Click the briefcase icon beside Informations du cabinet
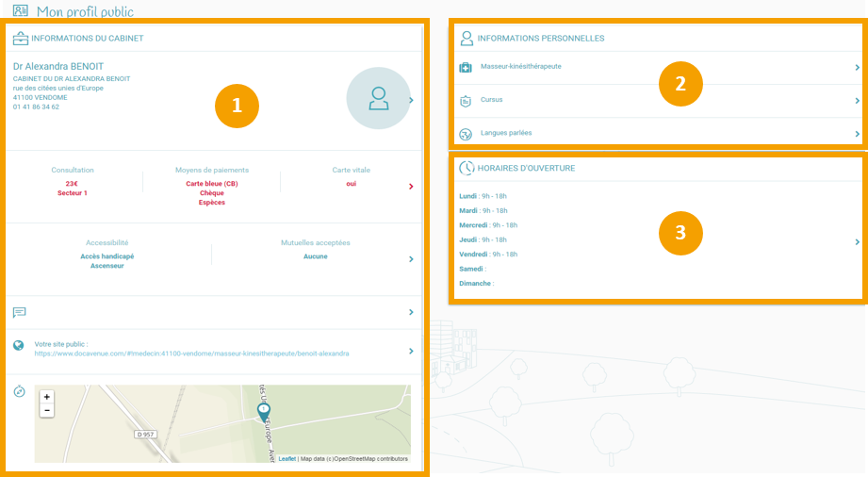The image size is (868, 477). coord(20,39)
